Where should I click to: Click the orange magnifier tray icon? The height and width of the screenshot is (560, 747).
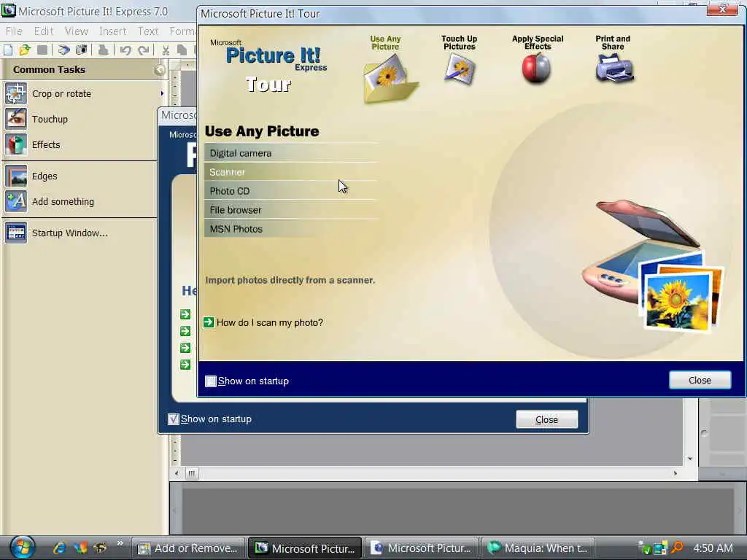[x=676, y=548]
